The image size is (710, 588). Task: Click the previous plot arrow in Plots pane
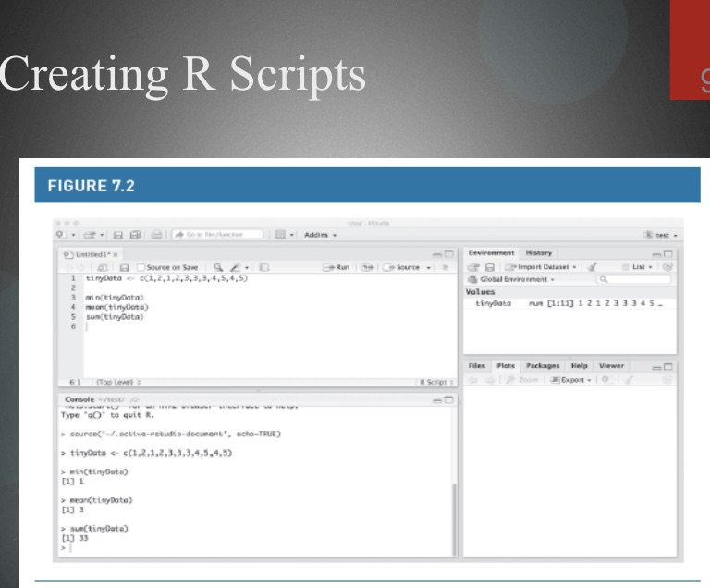(473, 380)
